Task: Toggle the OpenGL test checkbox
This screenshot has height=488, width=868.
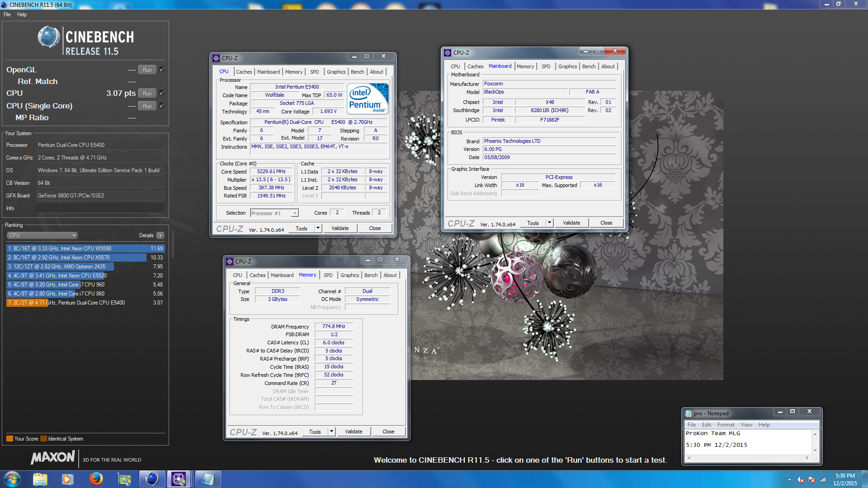Action: tap(162, 70)
